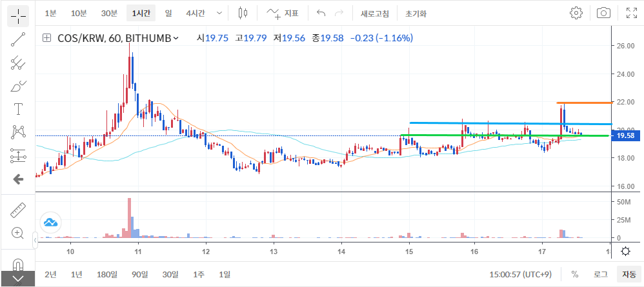Select the trend line drawing tool
This screenshot has width=644, height=287.
click(18, 39)
